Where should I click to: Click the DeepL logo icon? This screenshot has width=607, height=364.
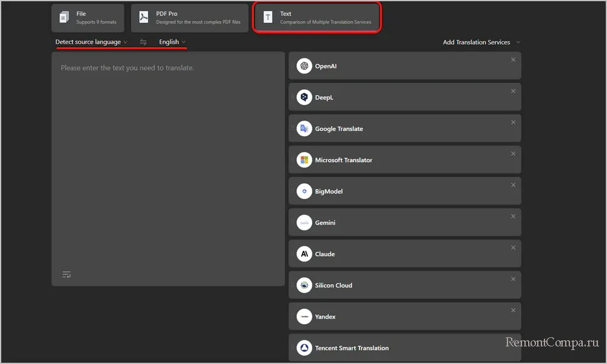(304, 97)
